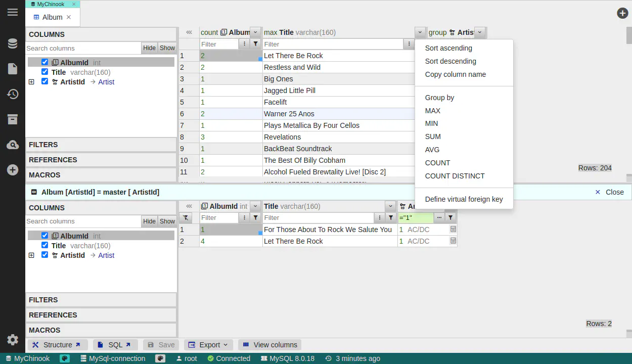Click the View columns button
The image size is (632, 364).
[x=270, y=345]
